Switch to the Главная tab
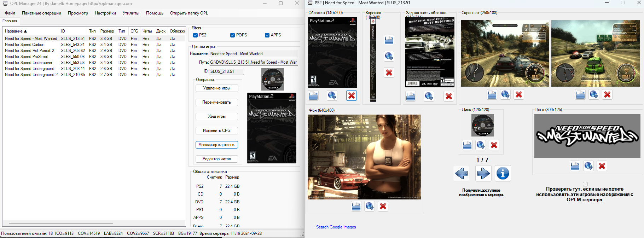Image resolution: width=644 pixels, height=238 pixels. [x=10, y=21]
